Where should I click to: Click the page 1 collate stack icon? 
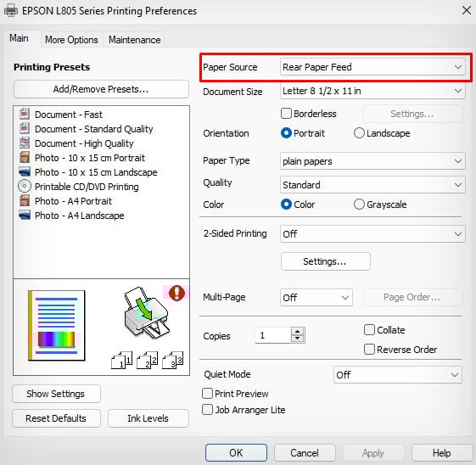coord(121,360)
